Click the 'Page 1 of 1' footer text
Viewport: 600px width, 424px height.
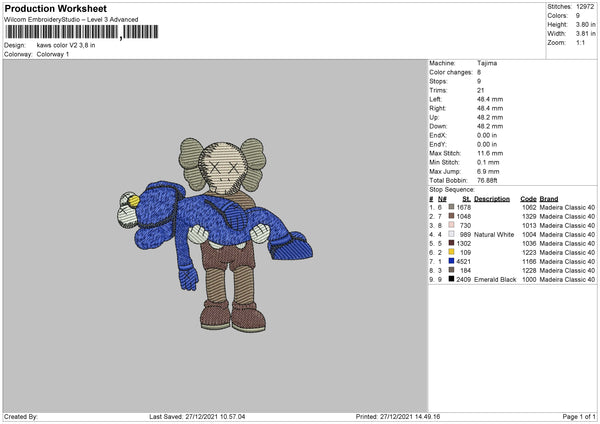point(579,416)
